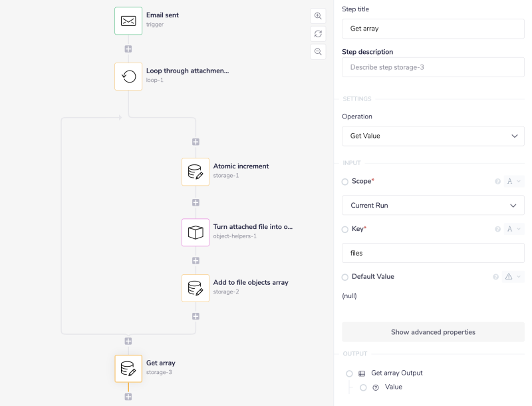Image resolution: width=532 pixels, height=406 pixels.
Task: Select the Get array Output radio button
Action: point(349,373)
